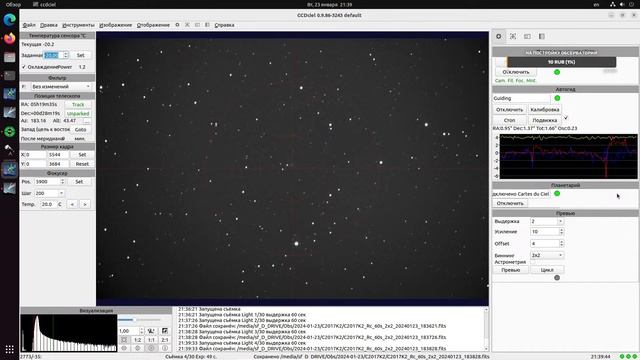Open the Биннинг 2x2 dropdown

click(x=547, y=255)
